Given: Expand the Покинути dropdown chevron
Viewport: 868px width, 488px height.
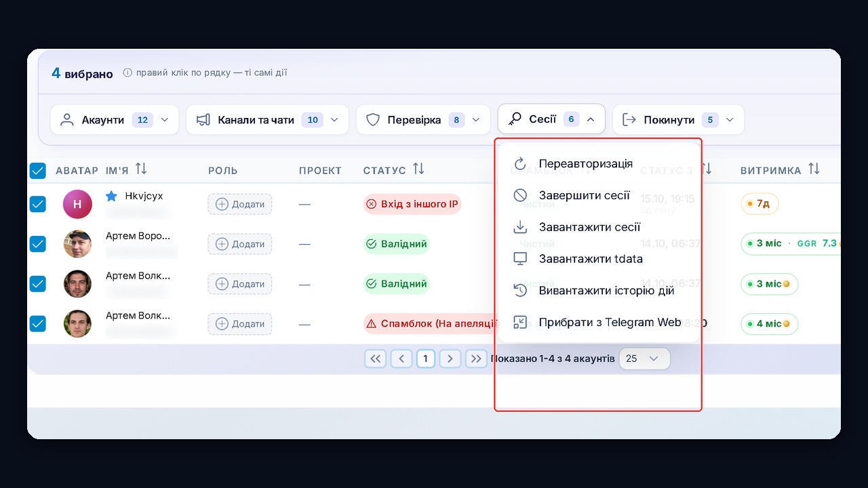Looking at the screenshot, I should (x=730, y=120).
